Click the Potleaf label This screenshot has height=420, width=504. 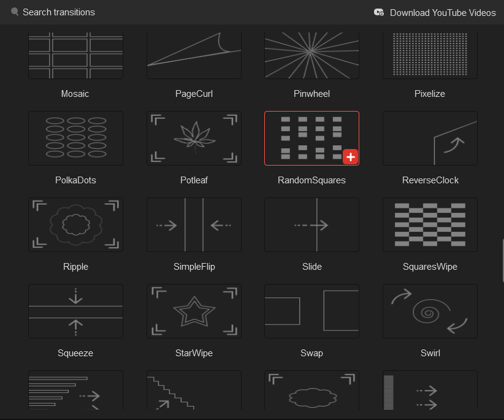tap(194, 180)
